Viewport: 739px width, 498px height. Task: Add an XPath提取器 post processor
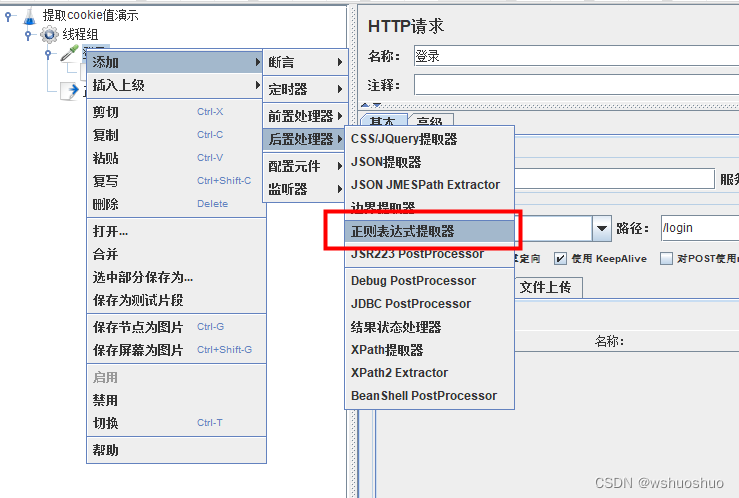pyautogui.click(x=429, y=350)
